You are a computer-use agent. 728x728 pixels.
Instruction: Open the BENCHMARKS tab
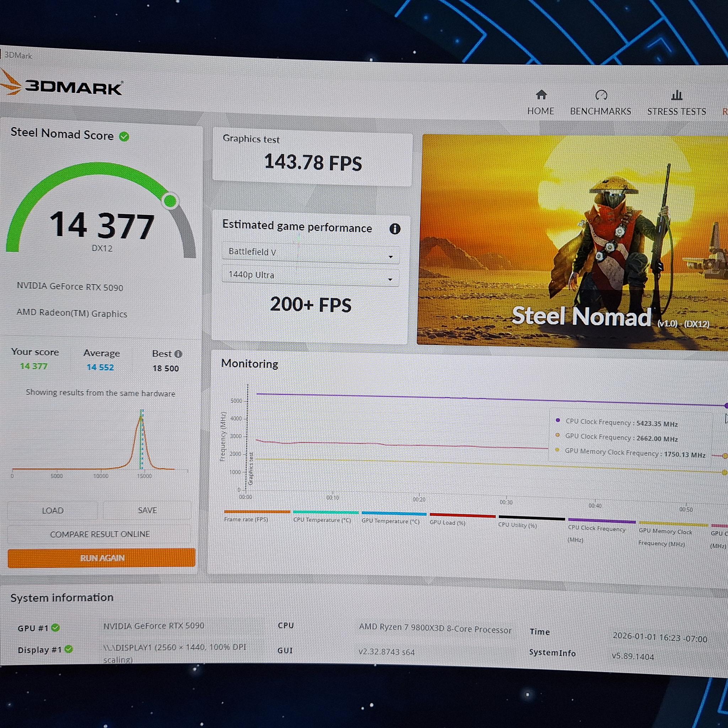point(600,103)
